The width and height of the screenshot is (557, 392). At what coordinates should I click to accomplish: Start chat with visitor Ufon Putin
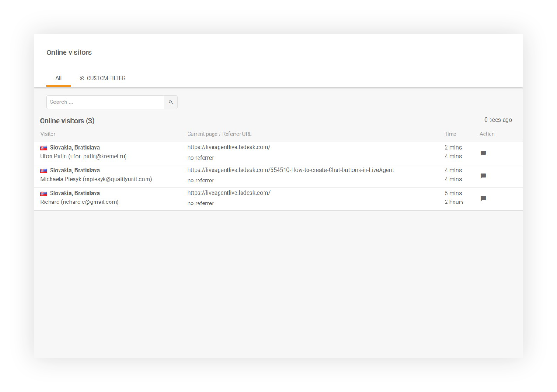tap(483, 153)
